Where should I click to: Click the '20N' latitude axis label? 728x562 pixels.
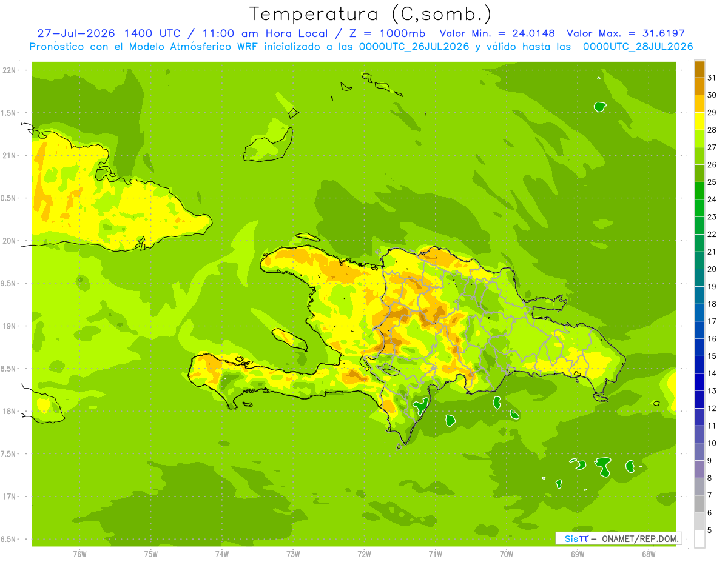(10, 241)
